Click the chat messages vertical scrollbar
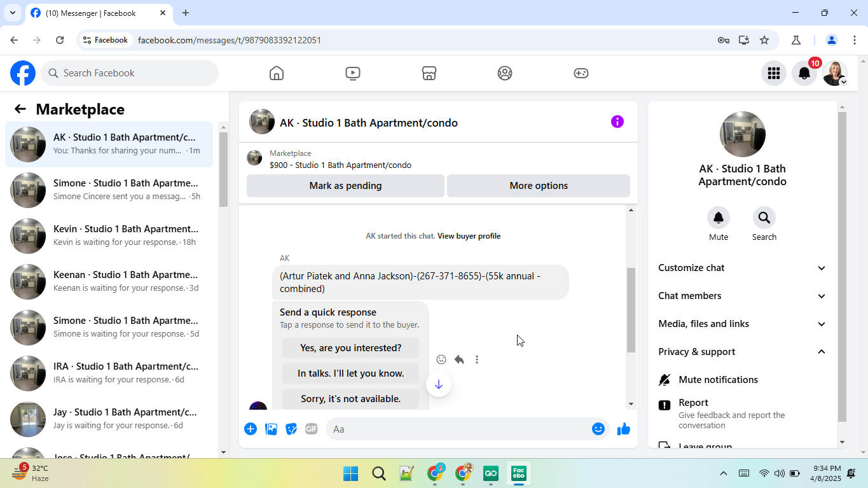 coord(631,310)
